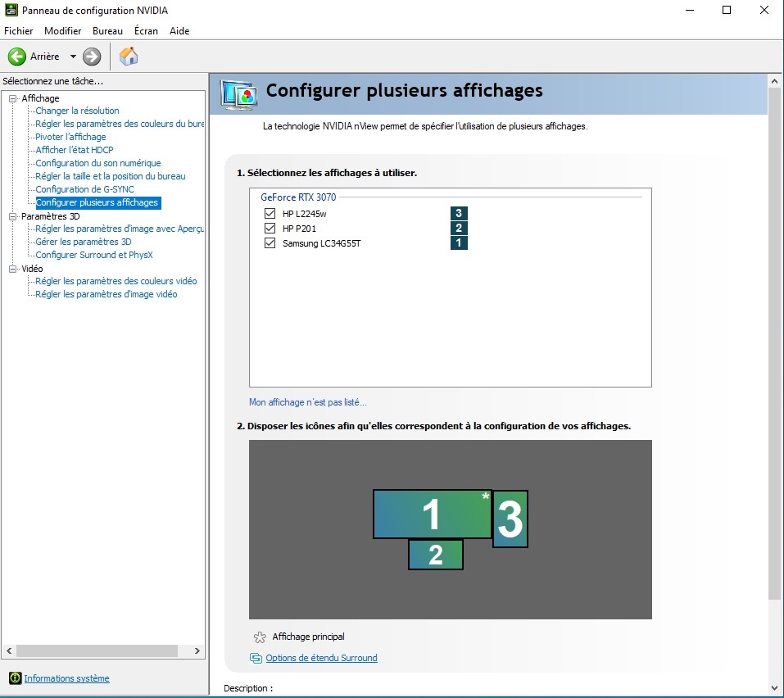Screen dimensions: 784x698
Task: Collapse the Paramètres 3D tree node
Action: tap(13, 216)
